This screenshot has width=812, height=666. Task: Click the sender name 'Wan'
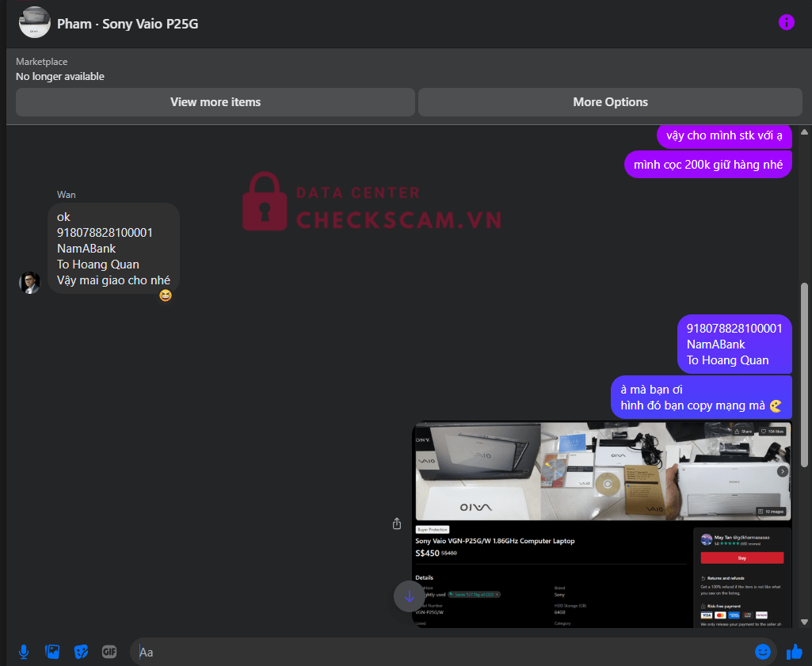(x=67, y=195)
